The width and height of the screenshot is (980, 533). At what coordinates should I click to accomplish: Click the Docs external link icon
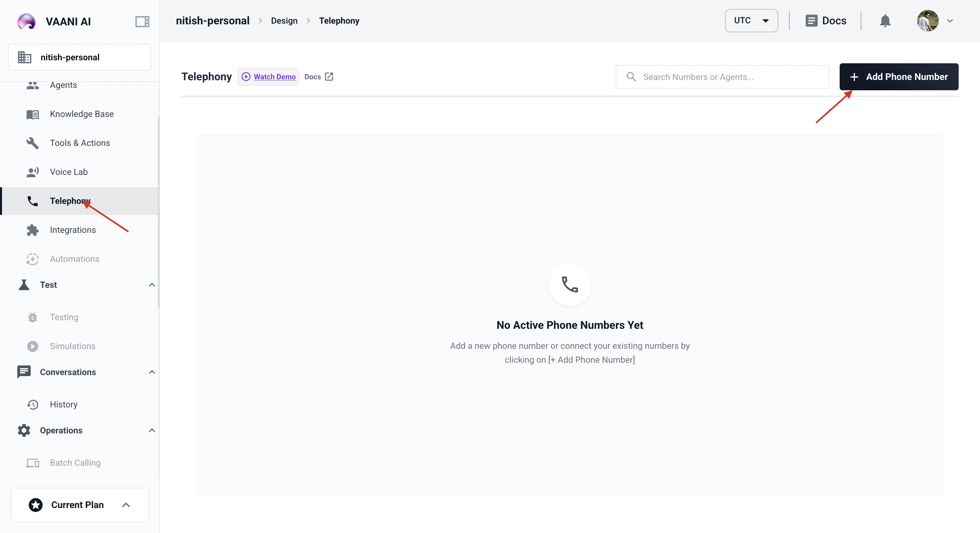[x=329, y=77]
